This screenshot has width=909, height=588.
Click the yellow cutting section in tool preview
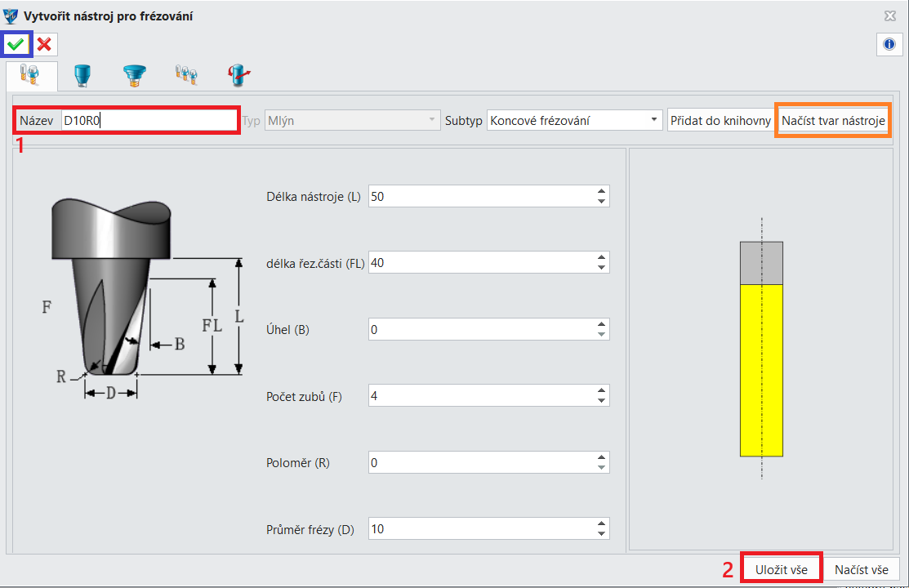(x=761, y=370)
